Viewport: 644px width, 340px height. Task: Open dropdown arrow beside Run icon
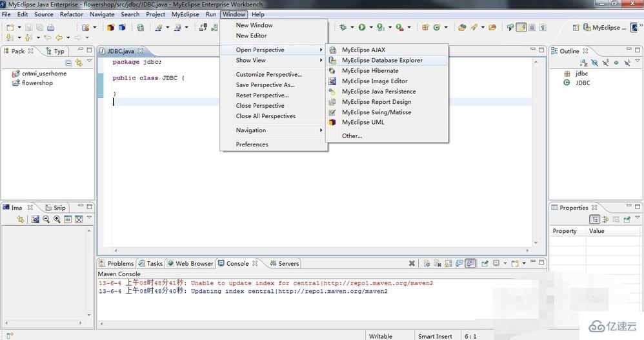coord(371,28)
